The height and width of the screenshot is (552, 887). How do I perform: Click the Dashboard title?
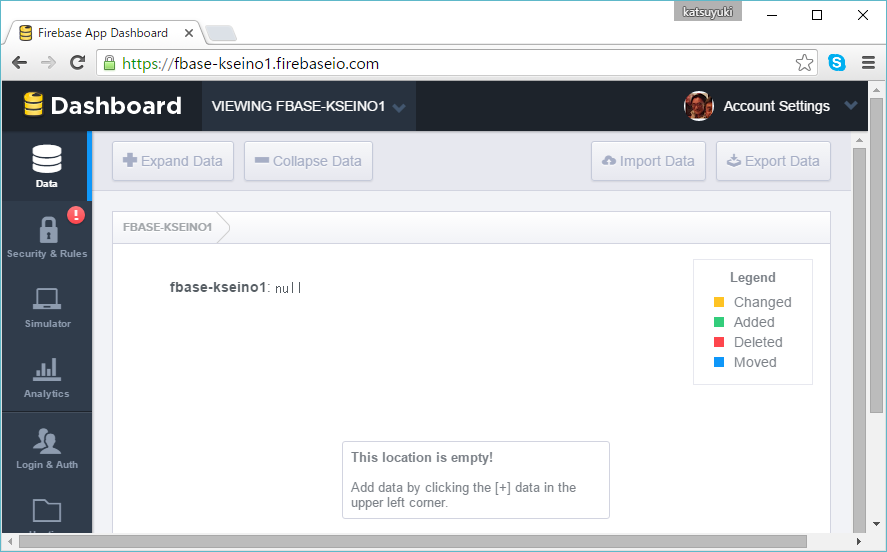click(116, 106)
